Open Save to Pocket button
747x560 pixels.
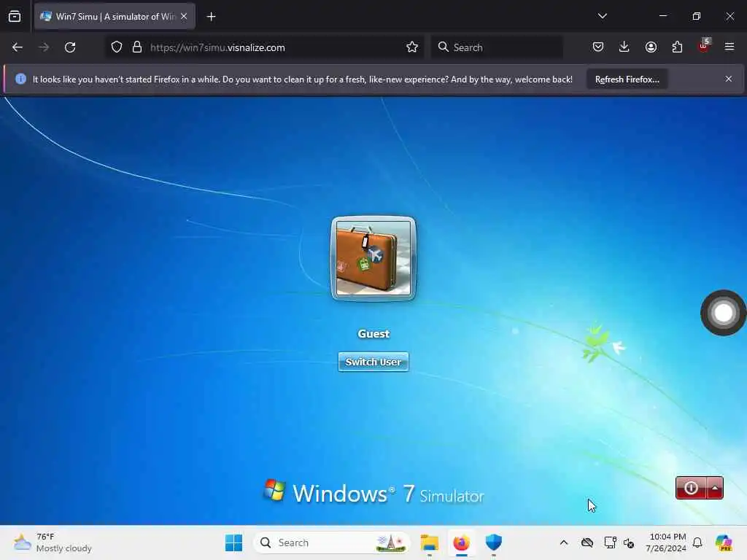tap(598, 47)
